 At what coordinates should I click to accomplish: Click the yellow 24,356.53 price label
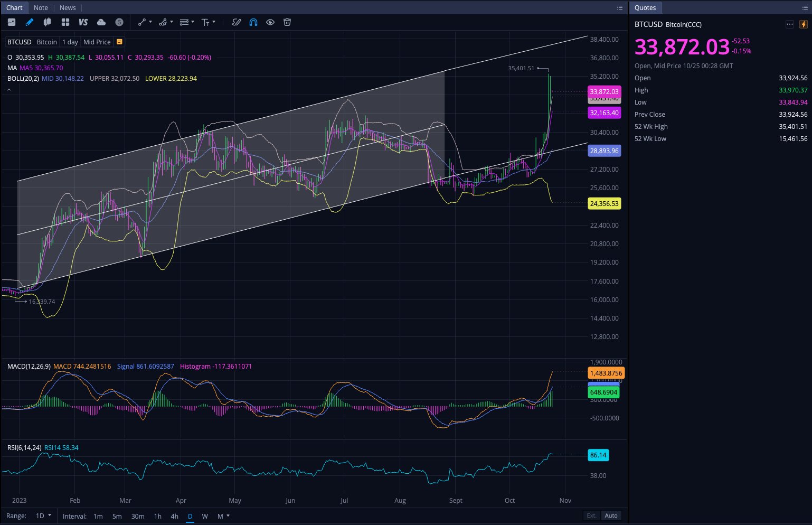pos(604,203)
